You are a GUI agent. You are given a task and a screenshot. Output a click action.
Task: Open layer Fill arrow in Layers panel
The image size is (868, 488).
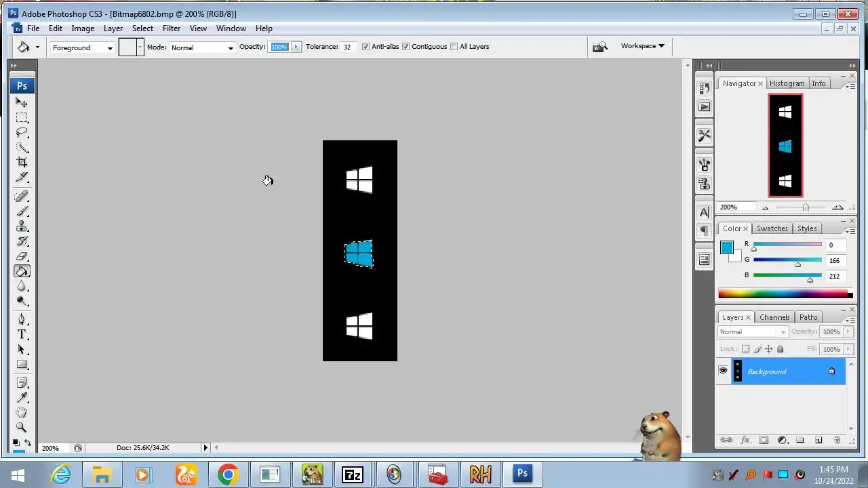click(848, 349)
